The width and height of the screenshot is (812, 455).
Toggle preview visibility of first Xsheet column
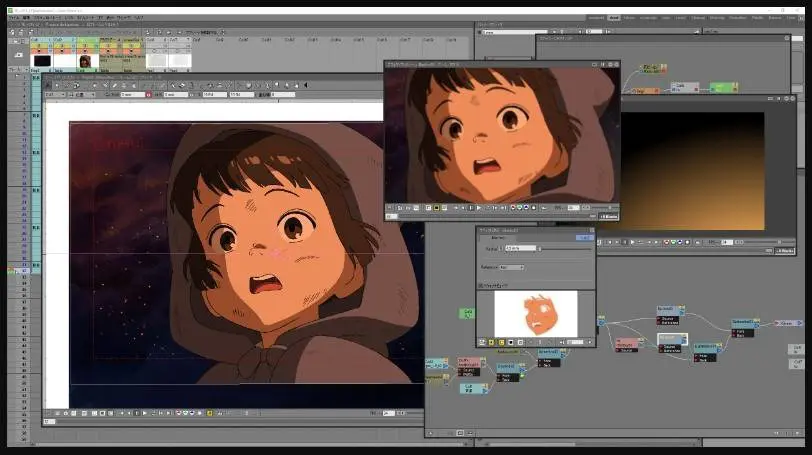39,46
